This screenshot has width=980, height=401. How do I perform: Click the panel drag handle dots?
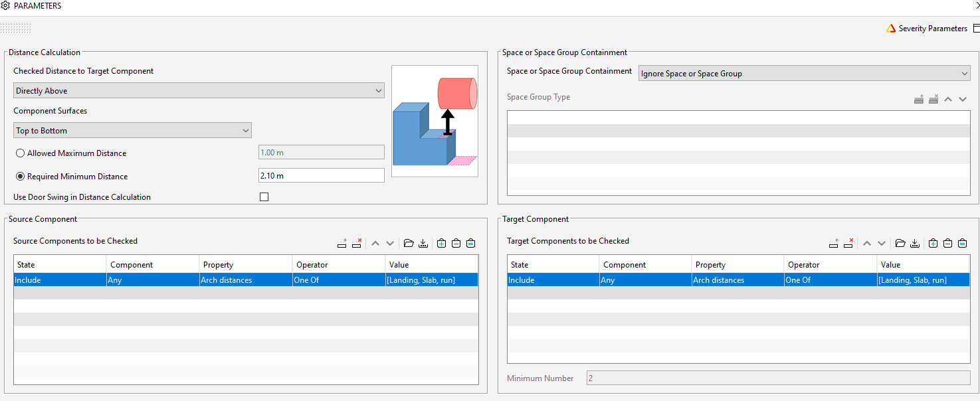pyautogui.click(x=16, y=28)
